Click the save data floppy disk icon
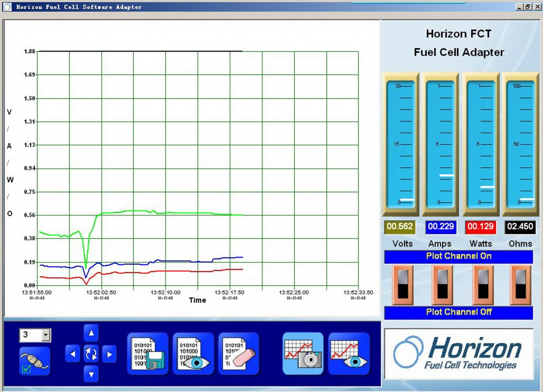Image resolution: width=543 pixels, height=392 pixels. pyautogui.click(x=148, y=354)
